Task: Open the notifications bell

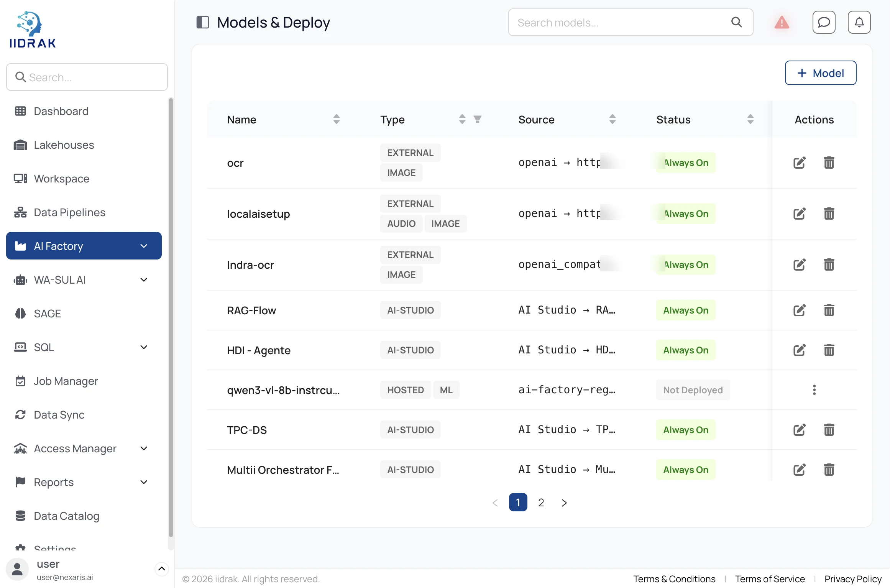Action: coord(859,22)
